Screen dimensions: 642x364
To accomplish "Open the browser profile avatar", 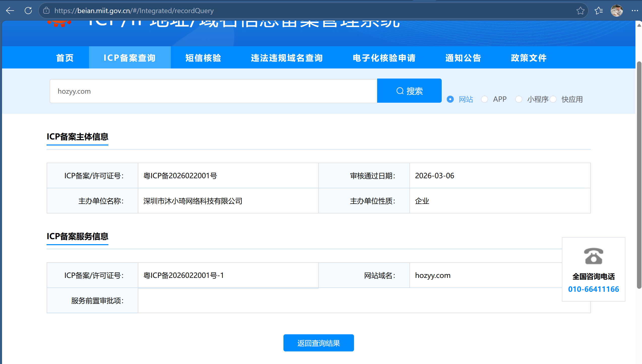I will [617, 11].
